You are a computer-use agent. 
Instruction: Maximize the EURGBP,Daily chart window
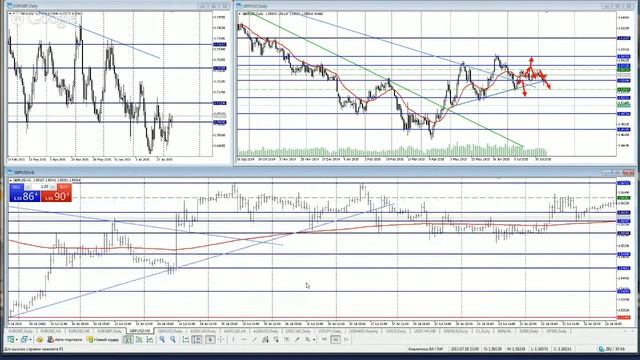coord(214,6)
